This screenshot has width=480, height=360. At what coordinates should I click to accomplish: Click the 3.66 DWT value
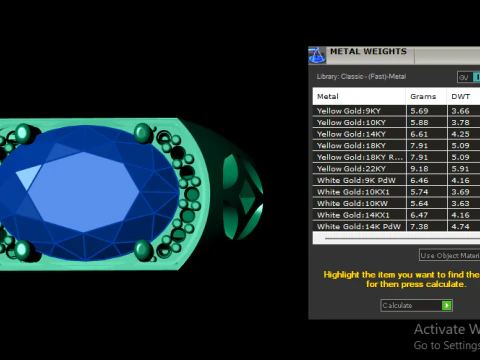click(x=460, y=111)
